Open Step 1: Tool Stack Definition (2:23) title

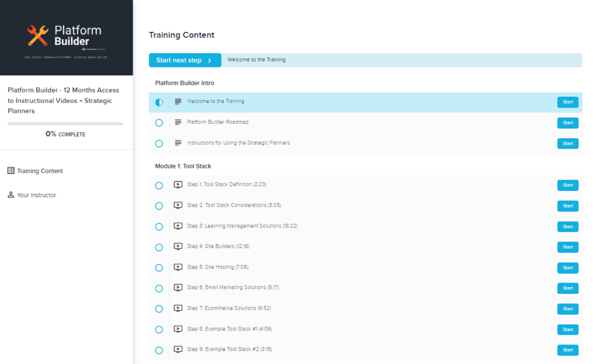(x=227, y=184)
